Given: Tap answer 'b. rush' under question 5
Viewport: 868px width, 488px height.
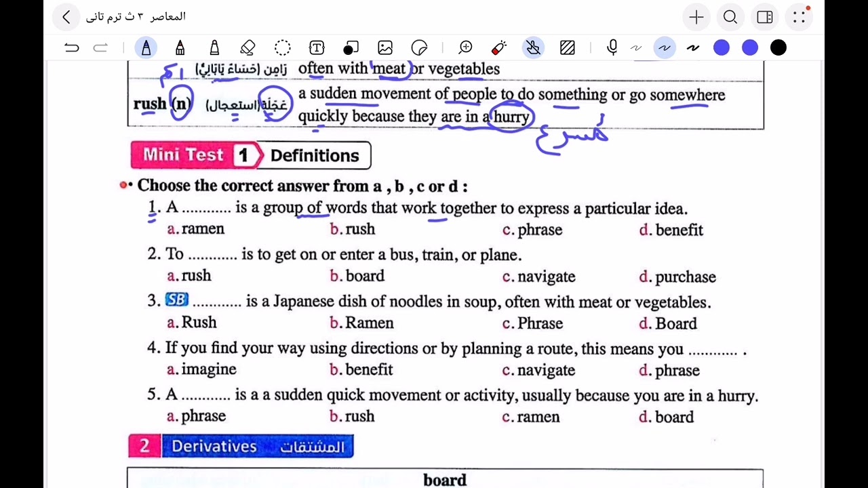Looking at the screenshot, I should [353, 416].
